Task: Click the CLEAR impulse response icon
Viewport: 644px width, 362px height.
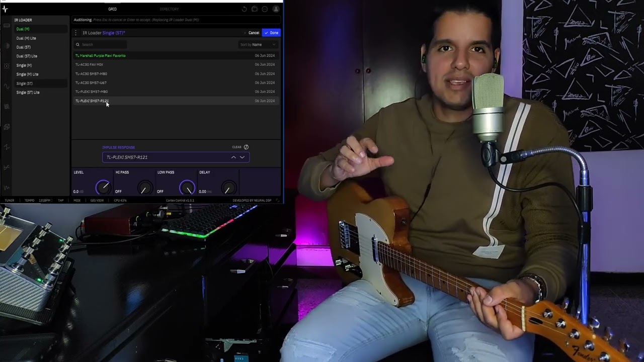Action: coord(246,147)
